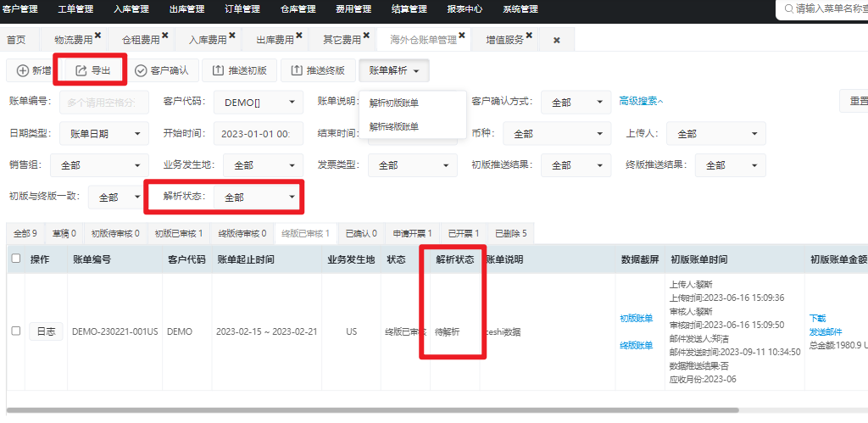Click the horizontal scrollbar under the table
Image resolution: width=868 pixels, height=423 pixels.
point(373,410)
